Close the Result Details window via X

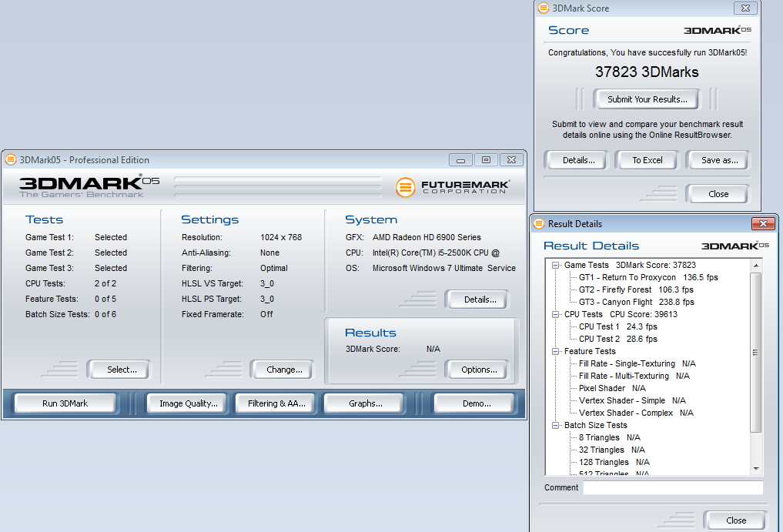[x=763, y=223]
